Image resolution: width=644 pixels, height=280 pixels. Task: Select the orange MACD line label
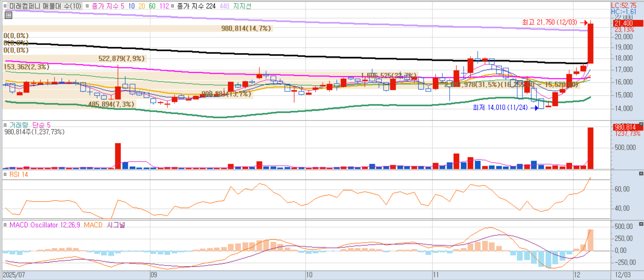coord(93,225)
